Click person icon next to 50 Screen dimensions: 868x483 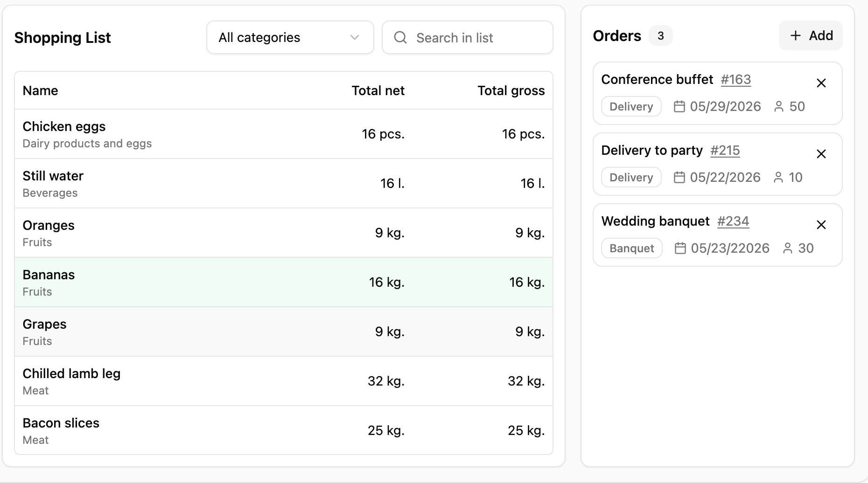point(778,107)
